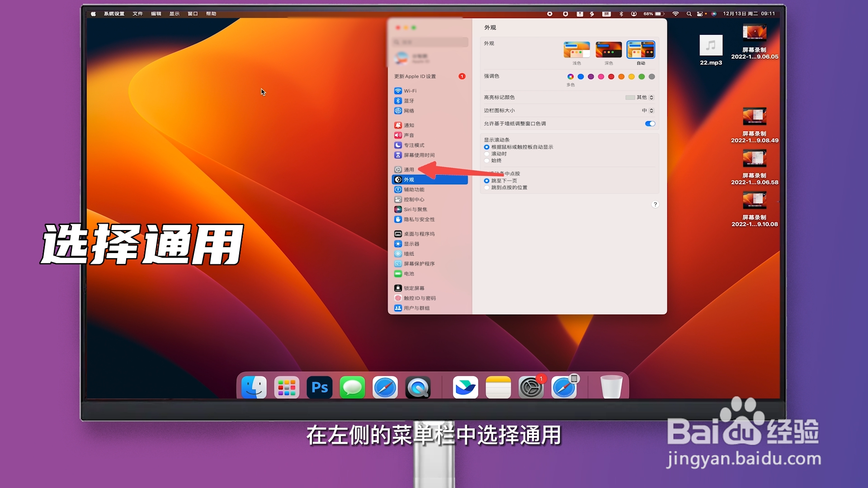Select 根据鼠标或触控板自动显示 radio button
The image size is (868, 488).
tap(487, 147)
